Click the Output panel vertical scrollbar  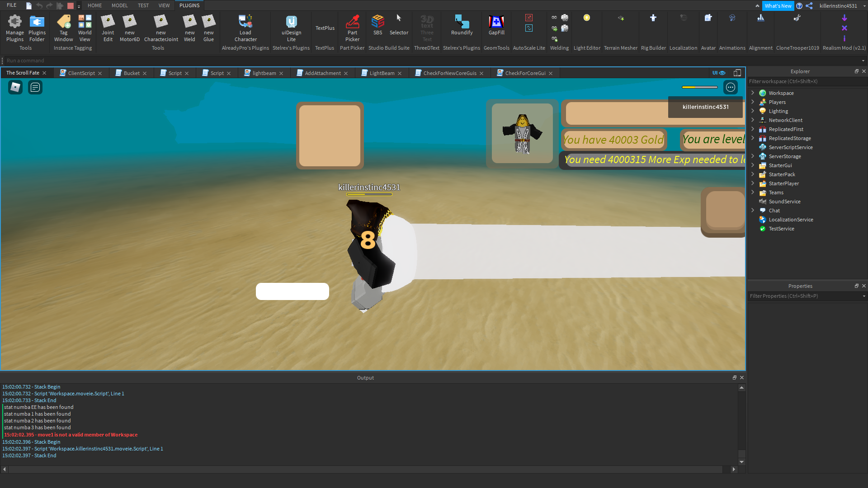tap(741, 425)
